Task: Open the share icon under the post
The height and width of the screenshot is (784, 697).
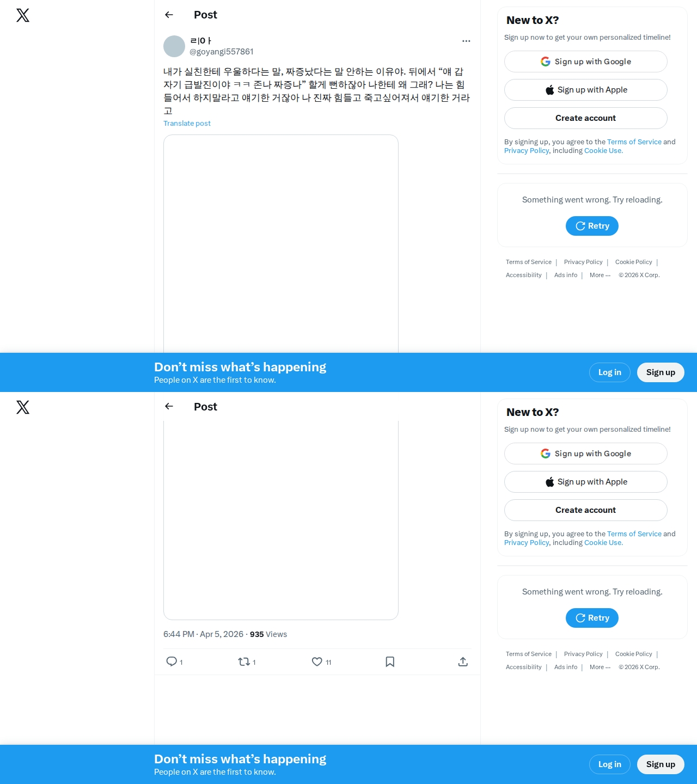Action: (x=463, y=661)
